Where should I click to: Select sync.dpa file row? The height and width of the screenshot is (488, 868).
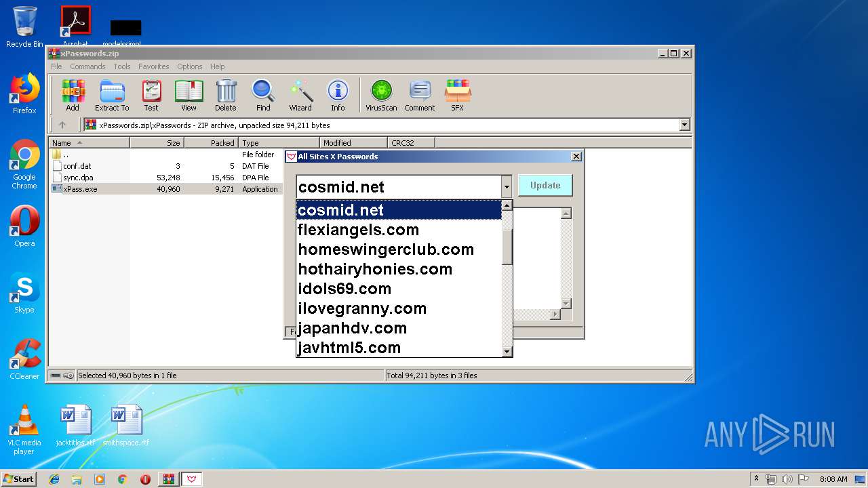(x=165, y=178)
